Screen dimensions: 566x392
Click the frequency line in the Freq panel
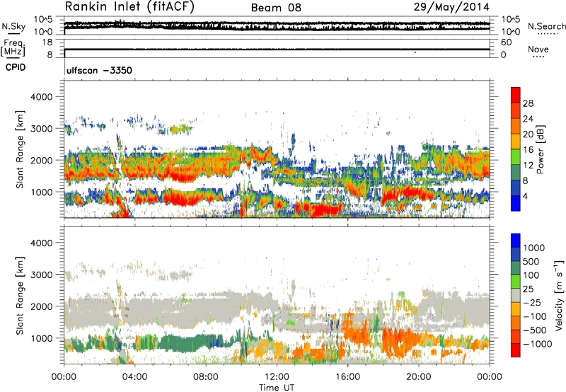(277, 49)
